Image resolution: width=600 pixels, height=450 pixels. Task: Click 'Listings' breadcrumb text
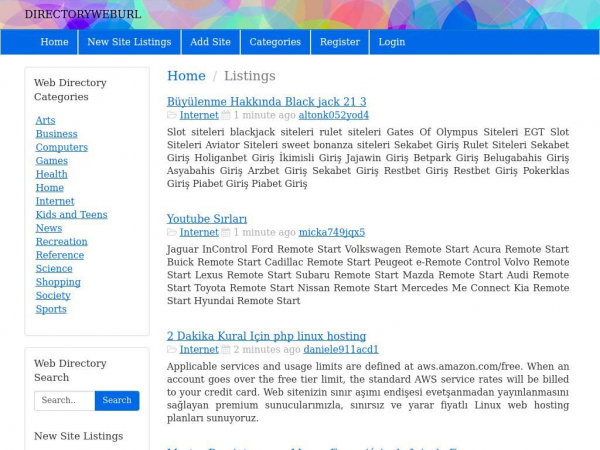pyautogui.click(x=250, y=76)
